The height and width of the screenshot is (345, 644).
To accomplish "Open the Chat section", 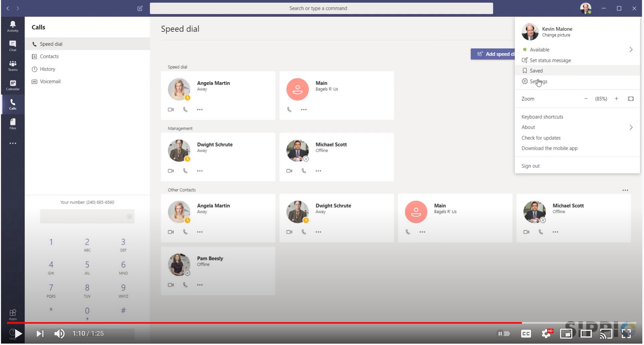I will 13,46.
